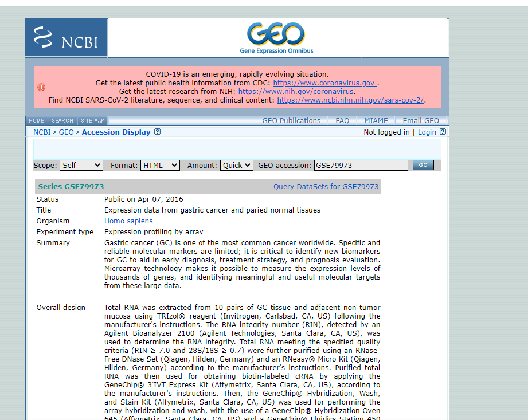
Task: Open the Amount dropdown showing Quick
Action: [x=237, y=165]
